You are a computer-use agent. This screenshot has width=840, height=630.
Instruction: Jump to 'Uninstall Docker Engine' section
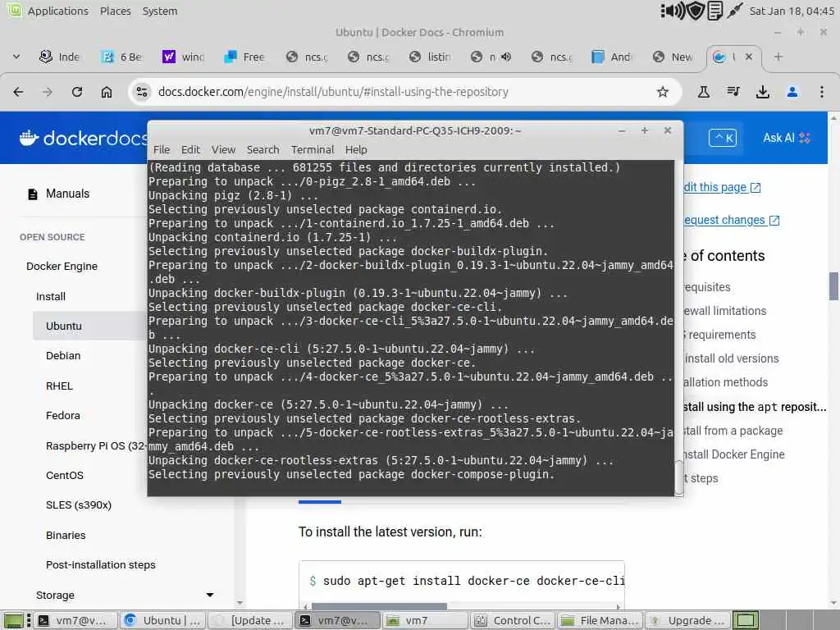[734, 454]
